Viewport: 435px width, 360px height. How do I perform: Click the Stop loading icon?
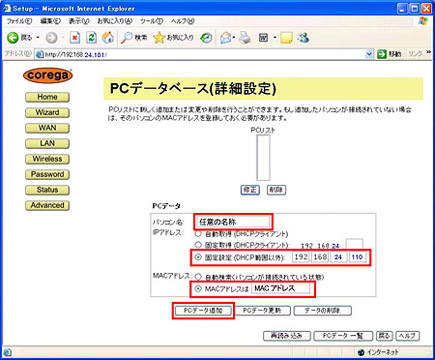(75, 38)
